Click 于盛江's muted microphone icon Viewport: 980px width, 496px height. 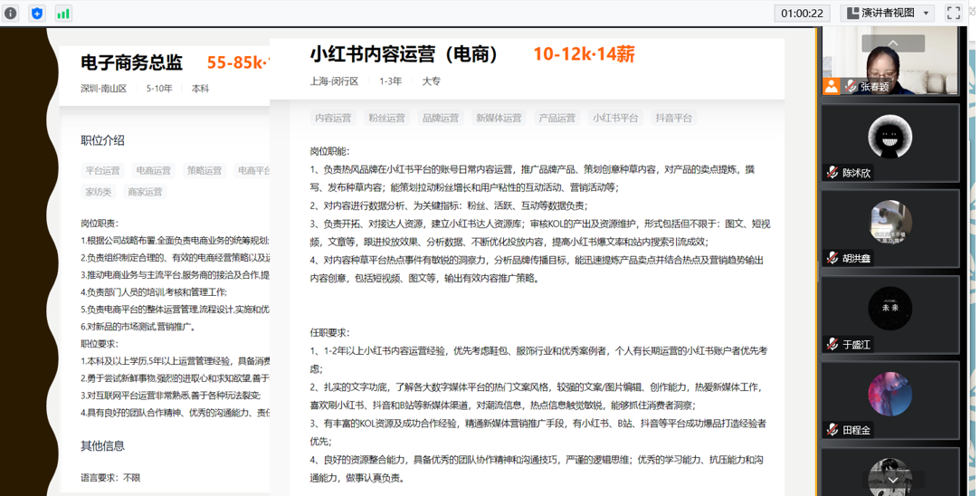832,344
